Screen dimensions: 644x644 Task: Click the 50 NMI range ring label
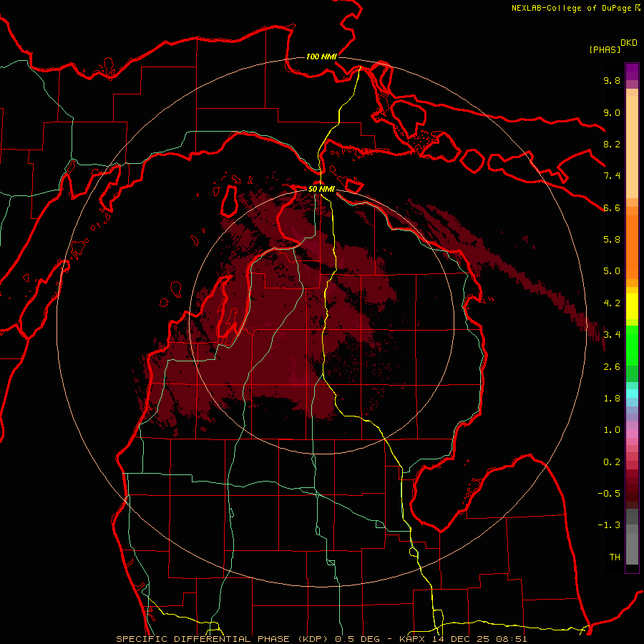321,190
